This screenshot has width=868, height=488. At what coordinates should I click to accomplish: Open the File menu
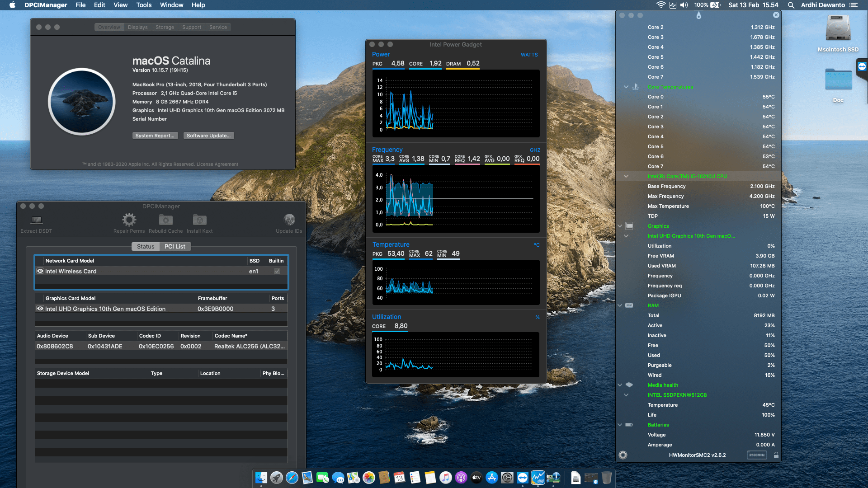80,5
